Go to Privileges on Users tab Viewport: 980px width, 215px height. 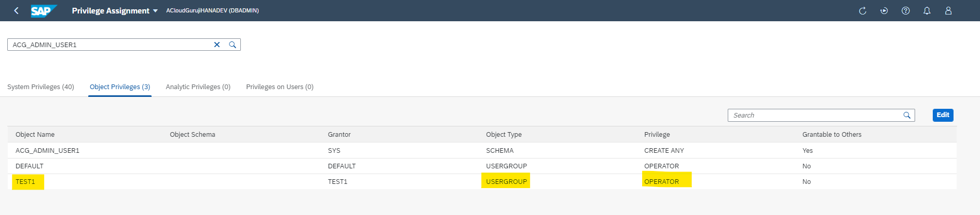tap(280, 87)
